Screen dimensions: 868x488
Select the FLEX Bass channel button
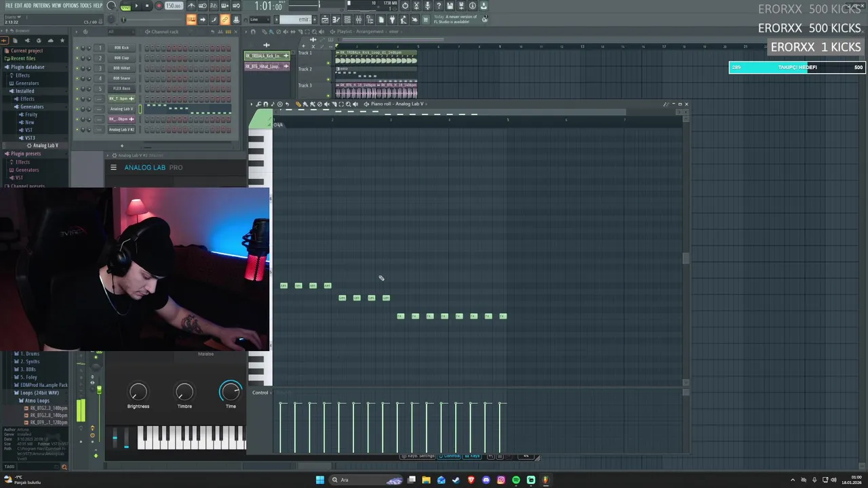121,88
